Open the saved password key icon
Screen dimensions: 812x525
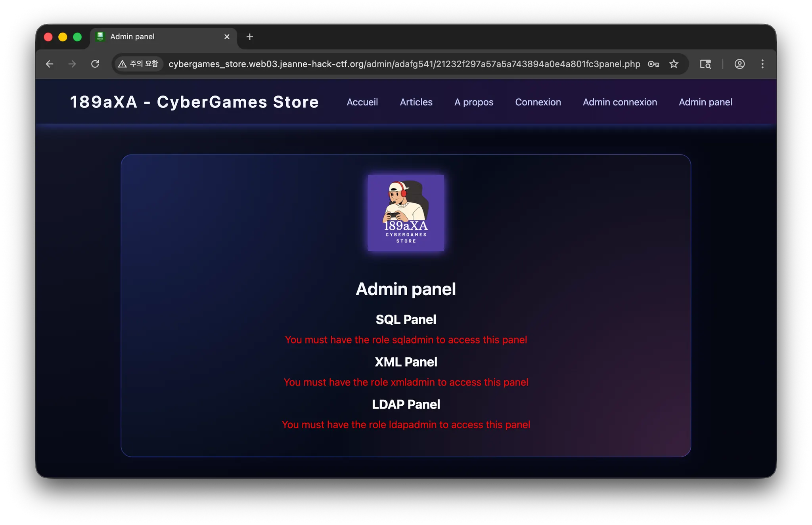click(653, 64)
